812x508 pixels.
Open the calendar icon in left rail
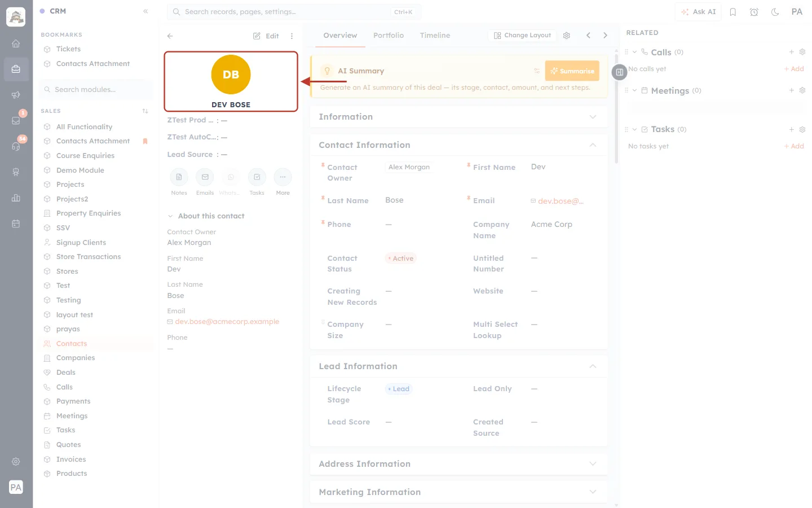pos(16,224)
